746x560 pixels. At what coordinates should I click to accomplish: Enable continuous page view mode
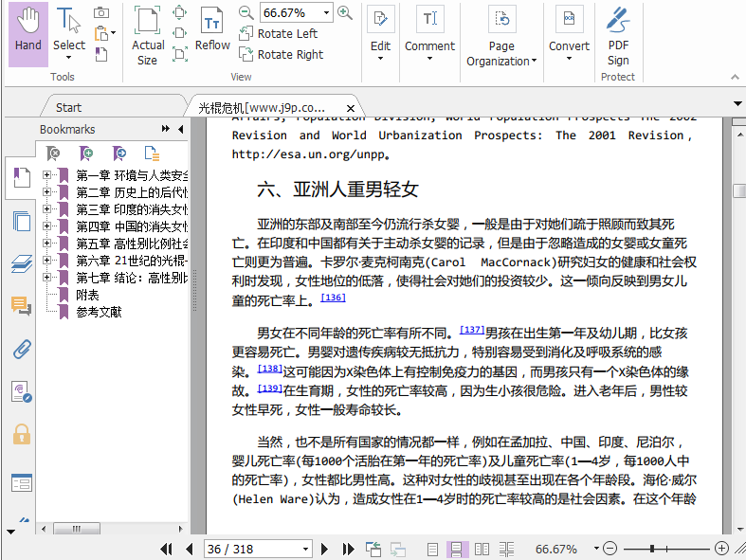coord(456,549)
